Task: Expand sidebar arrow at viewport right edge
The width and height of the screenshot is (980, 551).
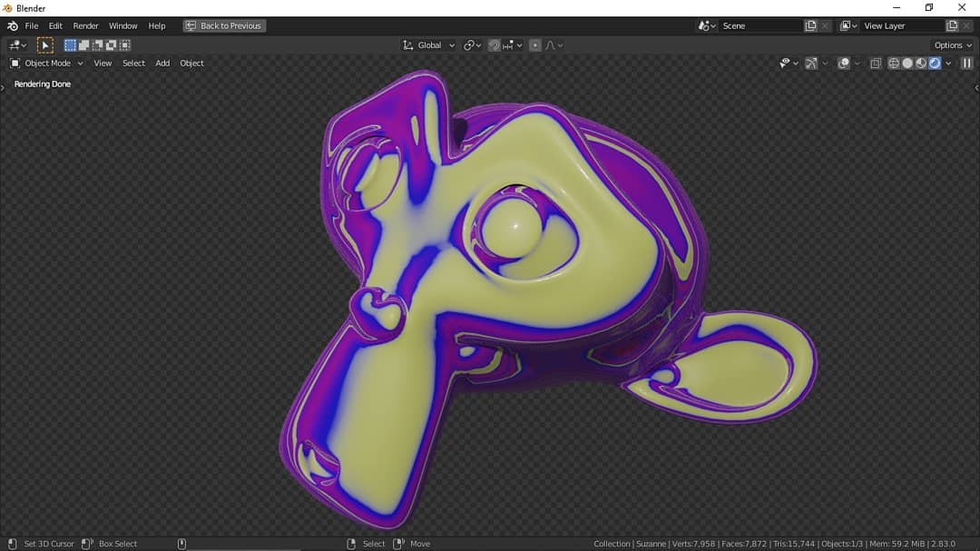Action: (x=977, y=87)
